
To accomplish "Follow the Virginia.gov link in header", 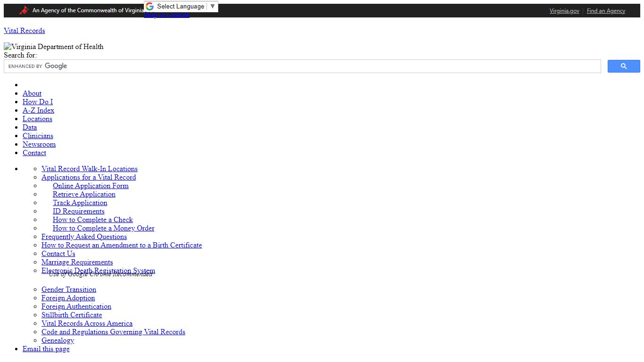I will tap(564, 11).
